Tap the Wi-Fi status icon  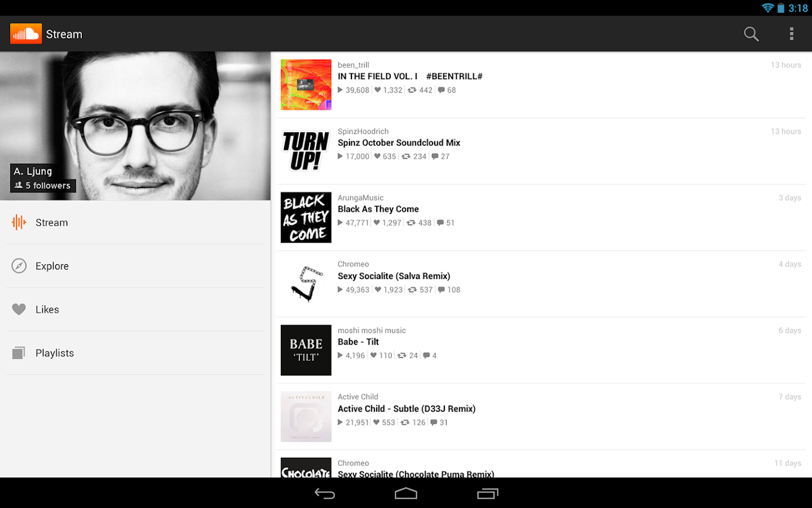pos(767,8)
